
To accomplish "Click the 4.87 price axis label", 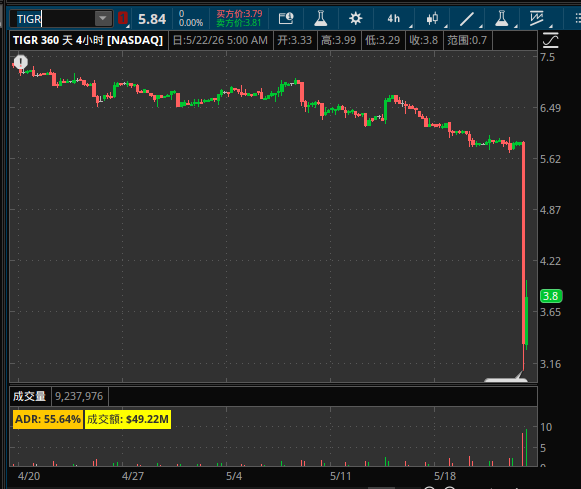I will (x=550, y=210).
